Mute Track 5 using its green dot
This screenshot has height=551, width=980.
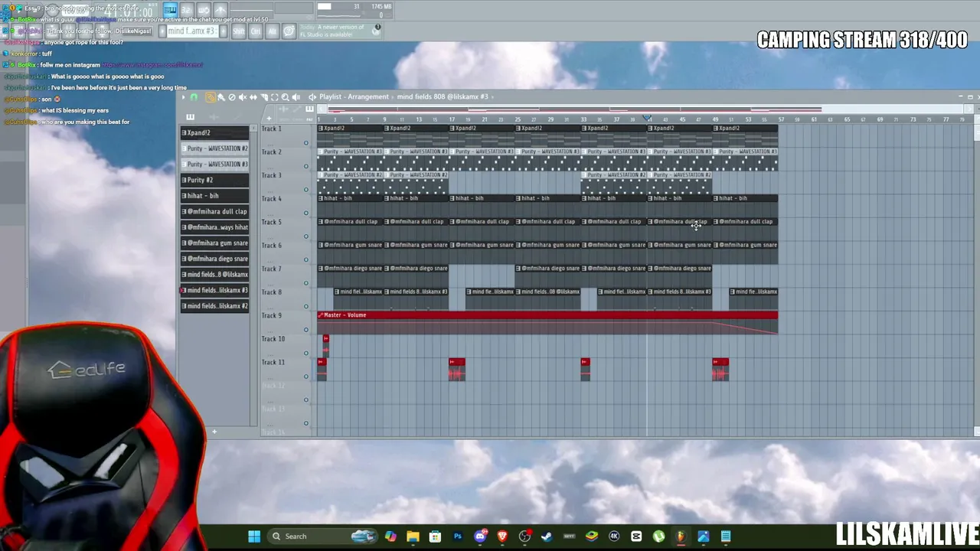[x=306, y=236]
